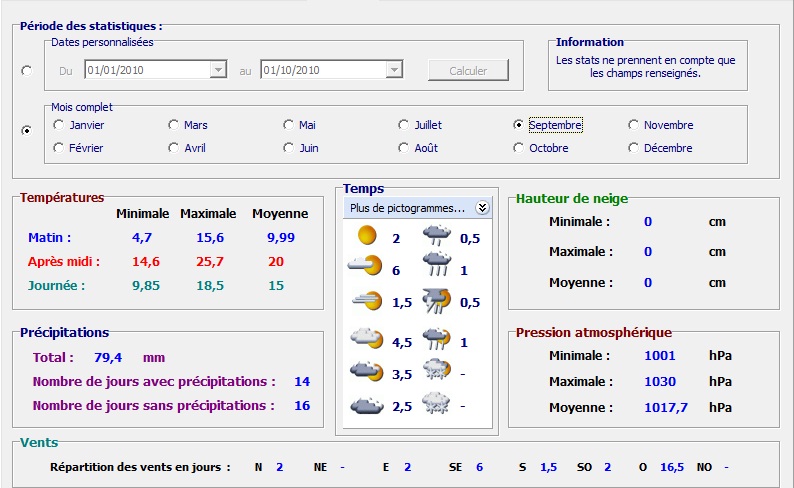Click daytime average temperature 15
The width and height of the screenshot is (794, 488).
point(276,286)
